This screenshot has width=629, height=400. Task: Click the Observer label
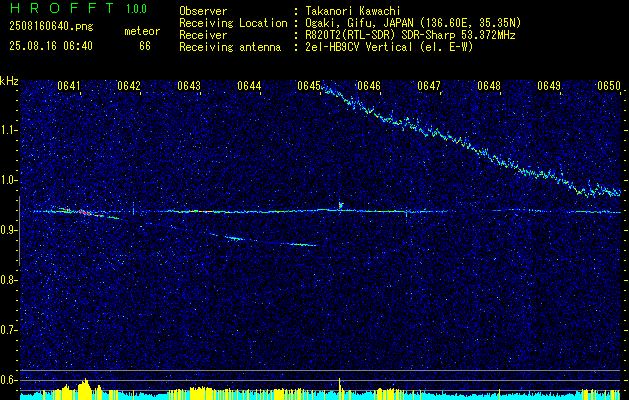[x=203, y=11]
